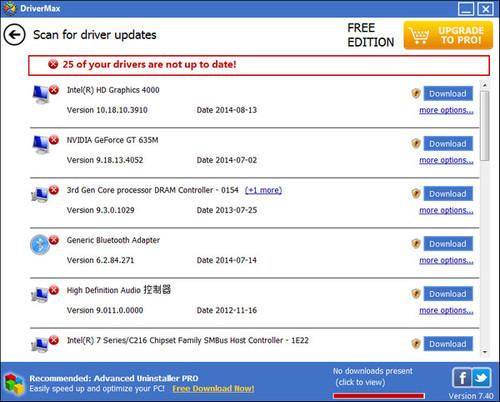Screen dimensions: 500x402
Task: Click the Advanced Uninstaller PRO cube icon
Action: pyautogui.click(x=14, y=384)
